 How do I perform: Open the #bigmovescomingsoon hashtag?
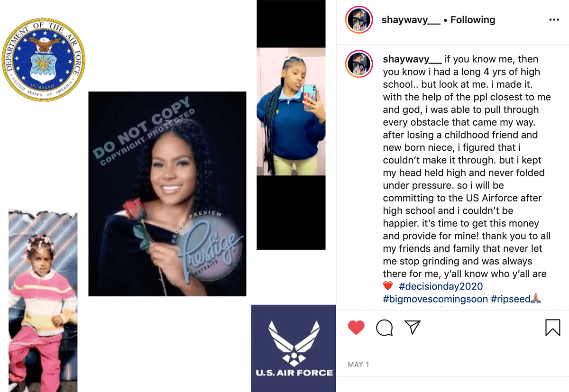(x=435, y=299)
